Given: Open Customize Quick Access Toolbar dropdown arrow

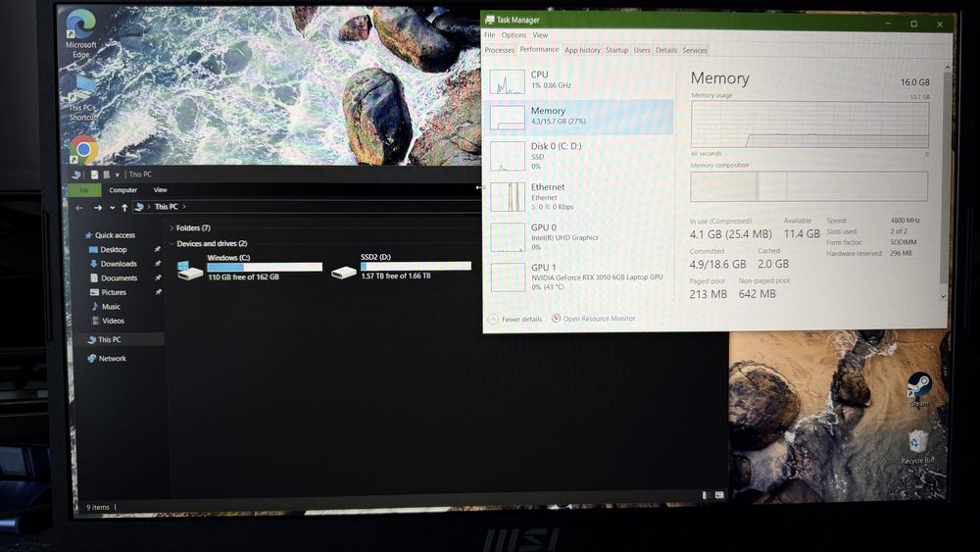Looking at the screenshot, I should (117, 176).
